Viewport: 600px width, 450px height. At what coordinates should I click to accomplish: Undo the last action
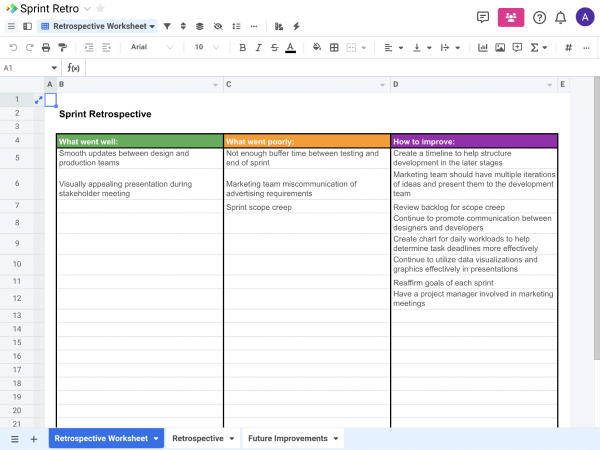13,47
